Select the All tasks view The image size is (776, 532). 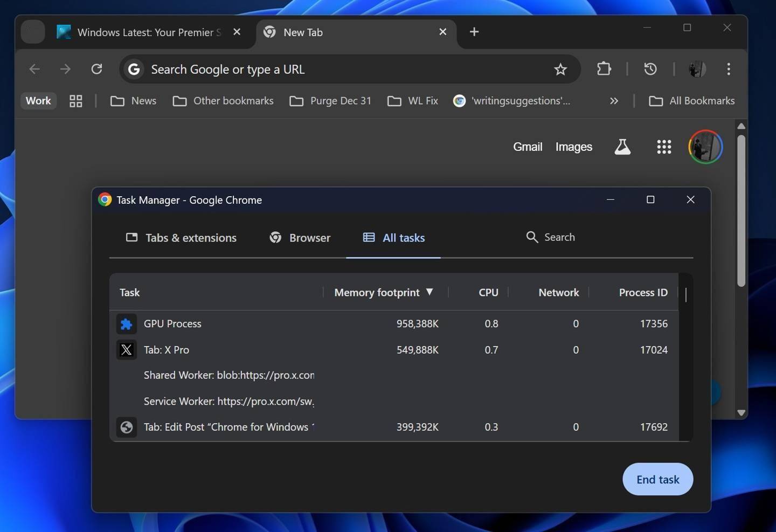click(393, 238)
